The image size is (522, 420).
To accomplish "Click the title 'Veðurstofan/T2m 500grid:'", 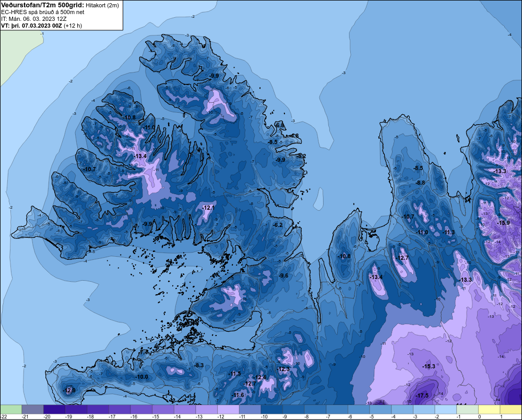I will click(x=43, y=5).
